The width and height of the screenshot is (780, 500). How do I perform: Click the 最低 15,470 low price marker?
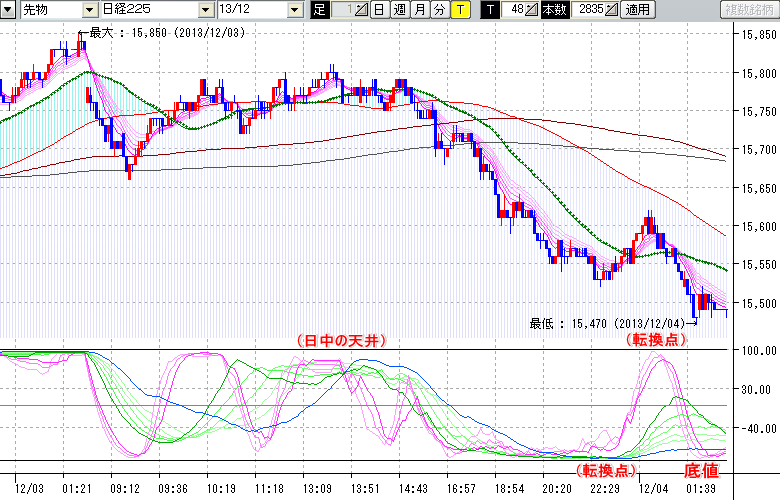coord(612,323)
